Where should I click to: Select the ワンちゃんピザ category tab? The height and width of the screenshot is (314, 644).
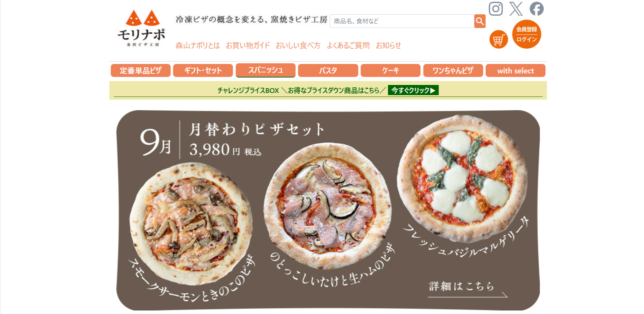453,70
